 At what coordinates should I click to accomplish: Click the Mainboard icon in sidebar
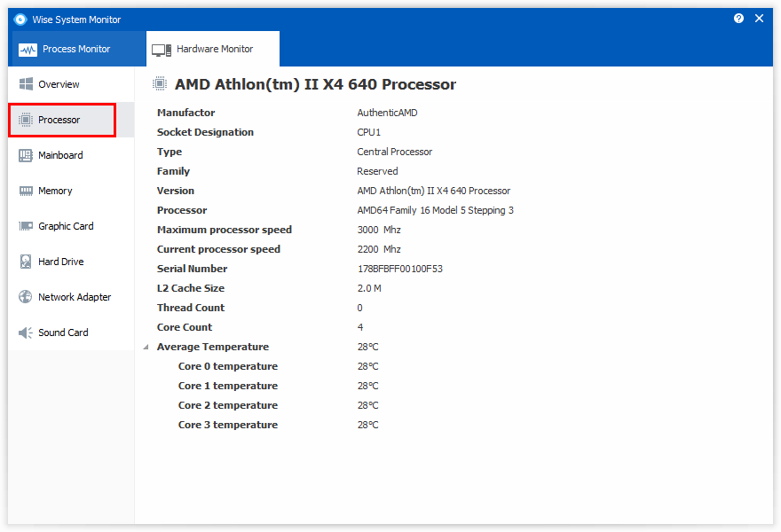coord(26,155)
